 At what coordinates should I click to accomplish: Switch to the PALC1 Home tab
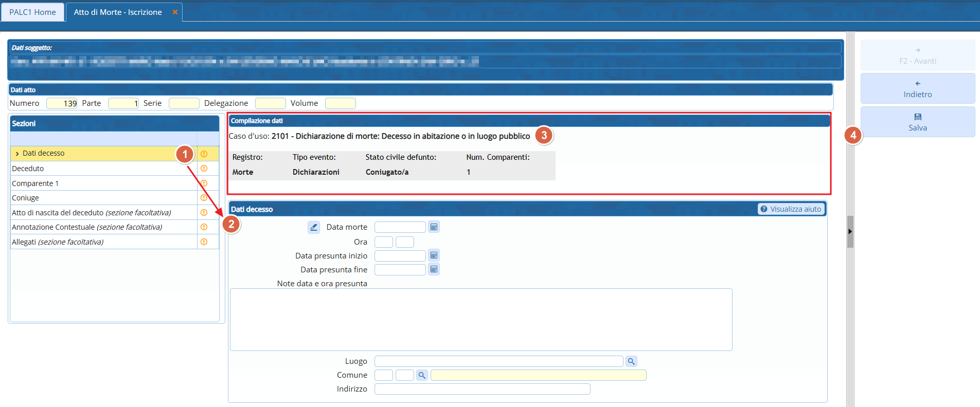32,12
